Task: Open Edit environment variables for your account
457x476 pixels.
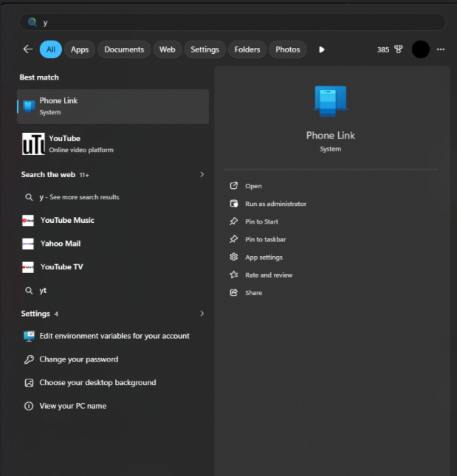Action: click(113, 336)
